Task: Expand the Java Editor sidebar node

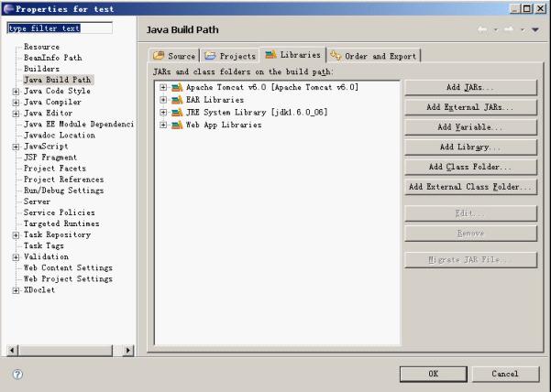Action: coord(16,114)
